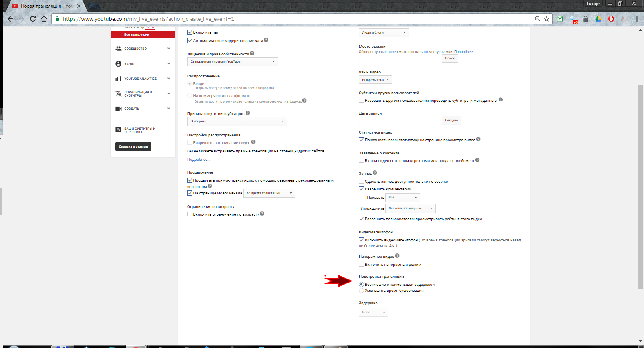Bookmark this page with the star icon
This screenshot has width=644, height=348.
[547, 19]
